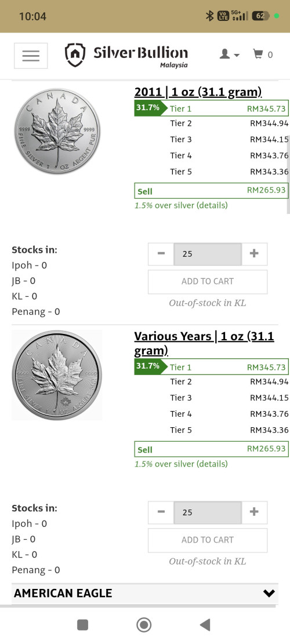Screen dimensions: 290x644
Task: Open the user account dropdown
Action: click(x=229, y=54)
